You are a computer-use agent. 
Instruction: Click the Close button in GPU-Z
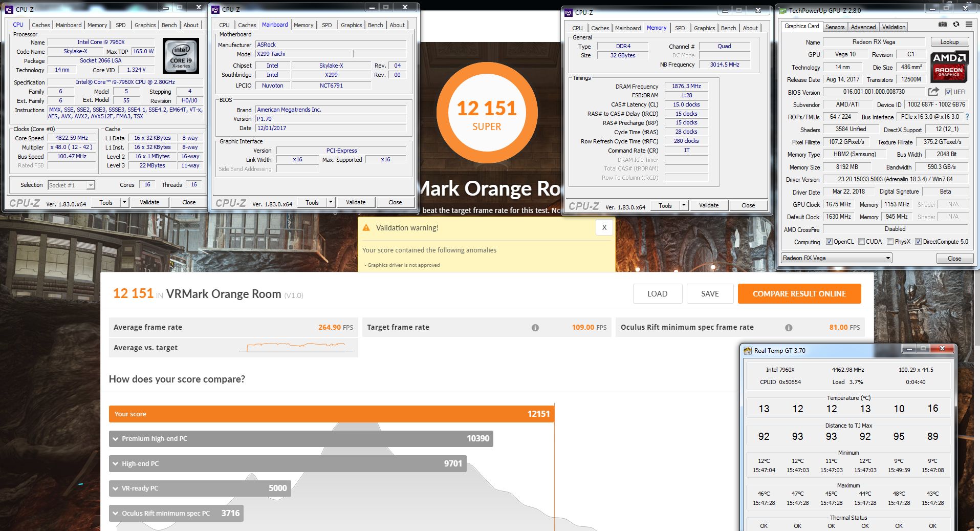click(x=954, y=259)
